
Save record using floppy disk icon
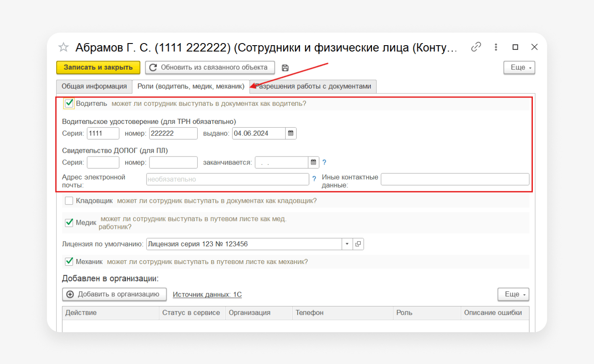pyautogui.click(x=285, y=68)
